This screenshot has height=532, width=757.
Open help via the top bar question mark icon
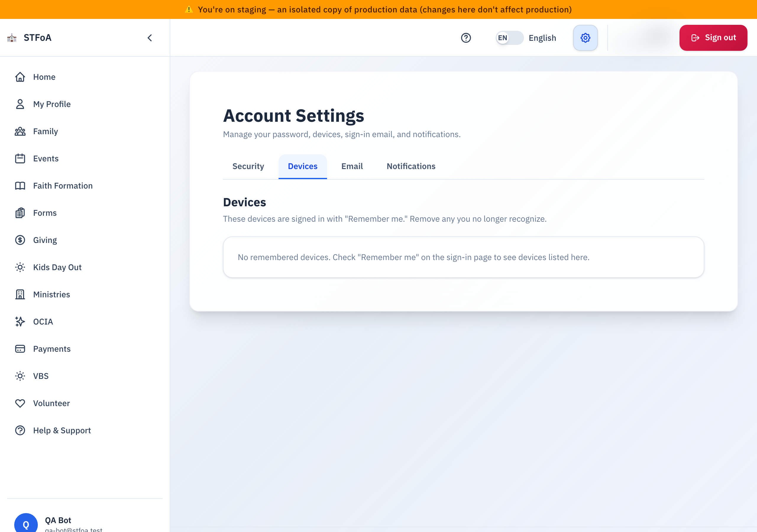click(x=466, y=38)
